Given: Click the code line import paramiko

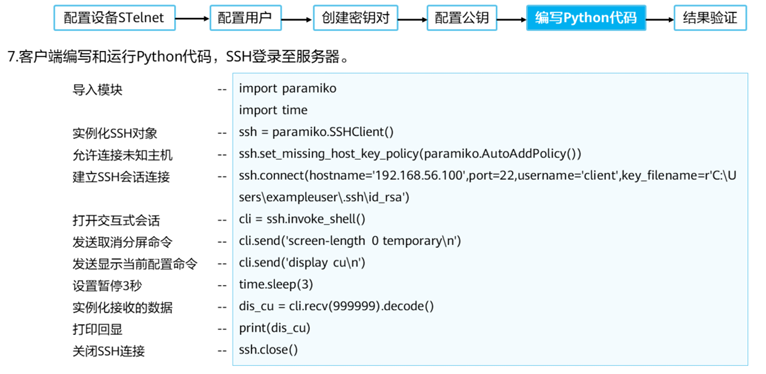Looking at the screenshot, I should 288,89.
